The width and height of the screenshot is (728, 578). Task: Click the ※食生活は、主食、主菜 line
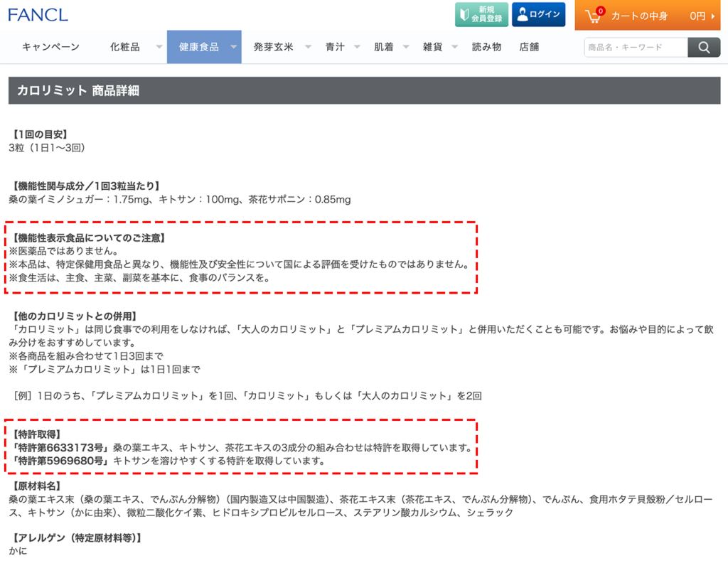[x=139, y=278]
